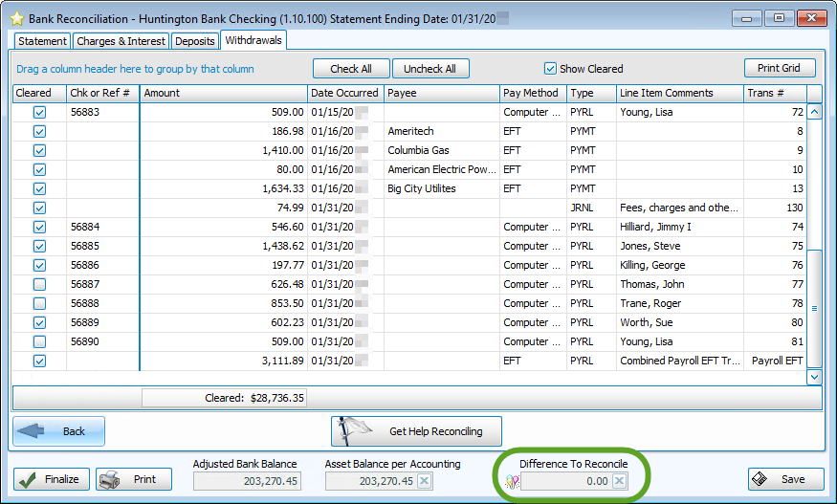Sort by the Date Occurred column header
This screenshot has width=837, height=504.
click(344, 93)
